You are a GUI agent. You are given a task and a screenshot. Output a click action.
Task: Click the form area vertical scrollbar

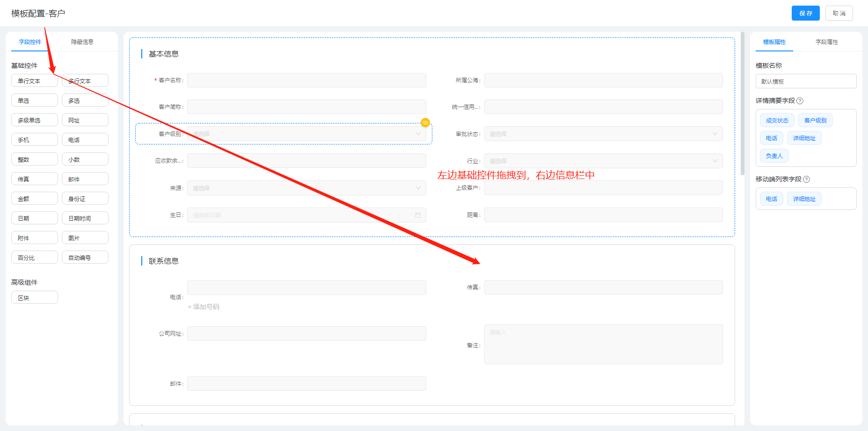(x=742, y=104)
